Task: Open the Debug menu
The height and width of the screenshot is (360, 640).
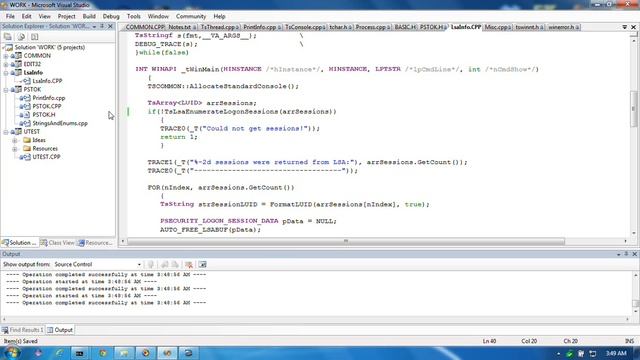Action: click(x=111, y=16)
